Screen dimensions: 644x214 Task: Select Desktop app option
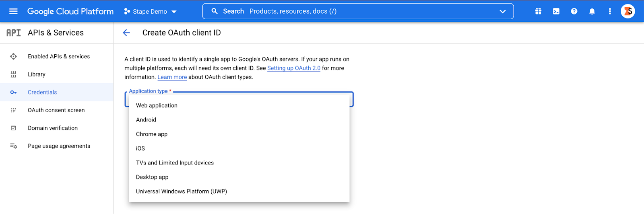pyautogui.click(x=239, y=177)
